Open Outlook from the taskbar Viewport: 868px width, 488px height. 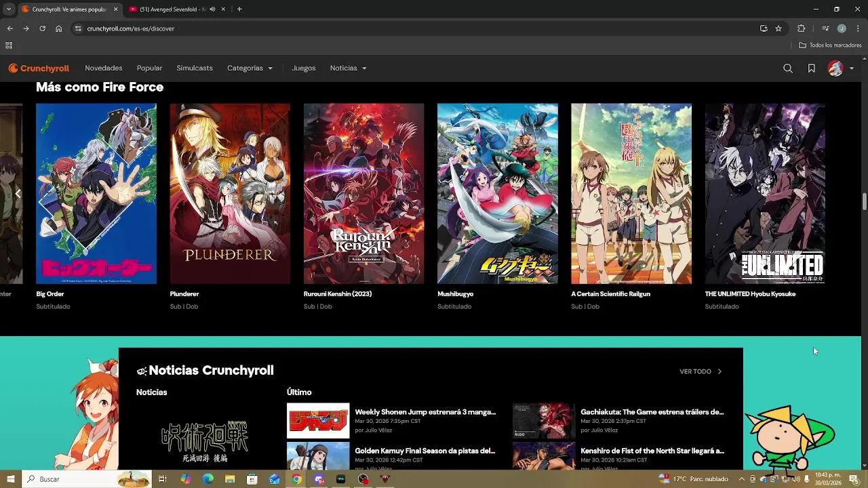274,479
